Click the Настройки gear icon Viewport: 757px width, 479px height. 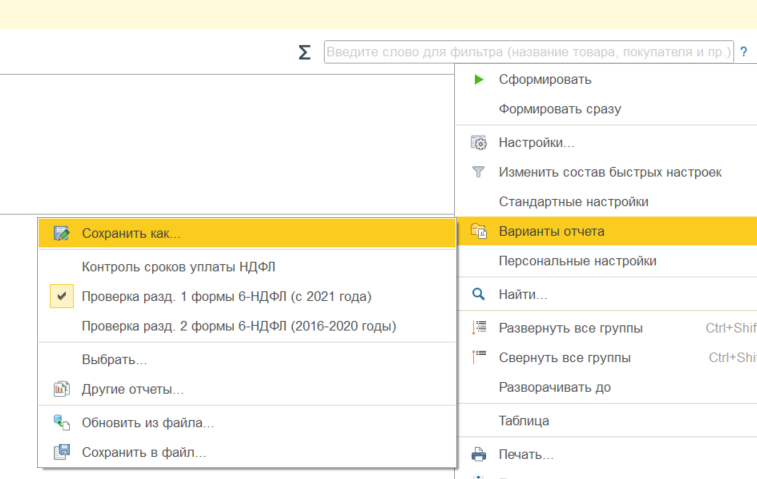478,143
